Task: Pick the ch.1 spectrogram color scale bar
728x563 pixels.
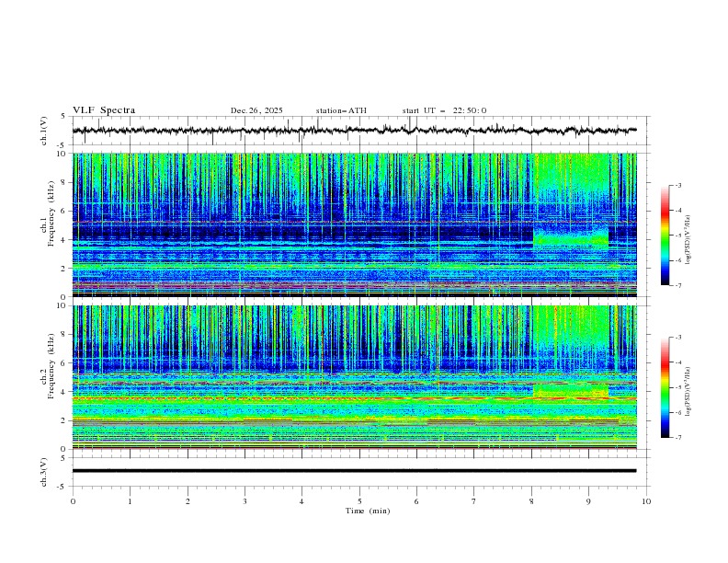Action: click(665, 236)
